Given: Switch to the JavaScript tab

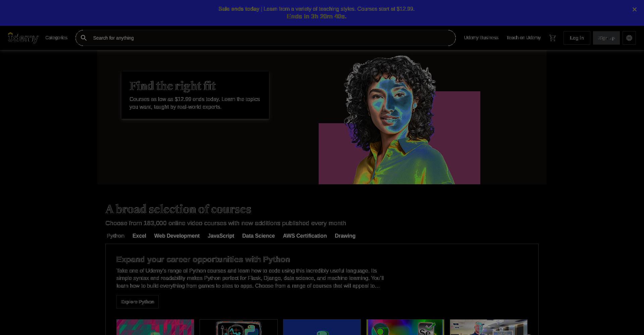Looking at the screenshot, I should (221, 236).
